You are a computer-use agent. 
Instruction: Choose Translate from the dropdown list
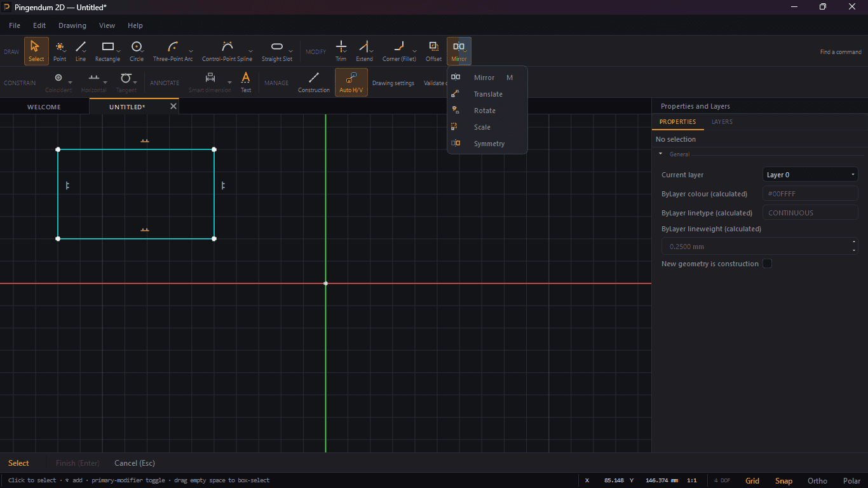pyautogui.click(x=487, y=94)
